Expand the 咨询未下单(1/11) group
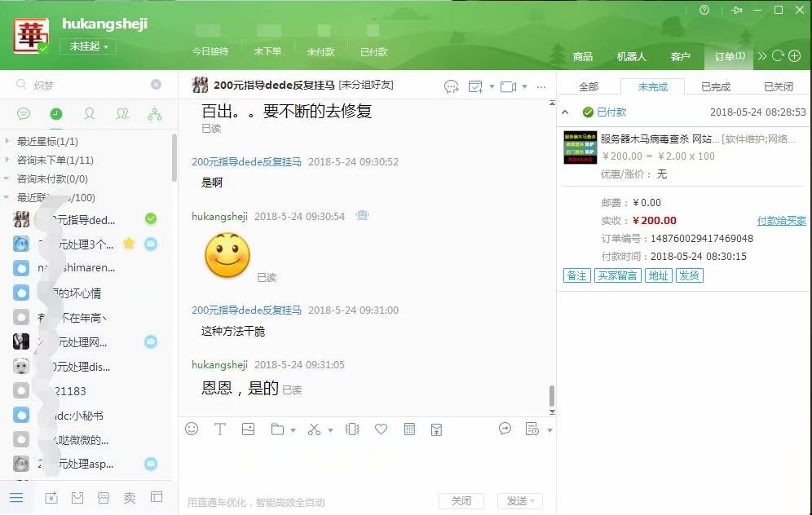Viewport: 812px width, 515px height. click(x=7, y=160)
